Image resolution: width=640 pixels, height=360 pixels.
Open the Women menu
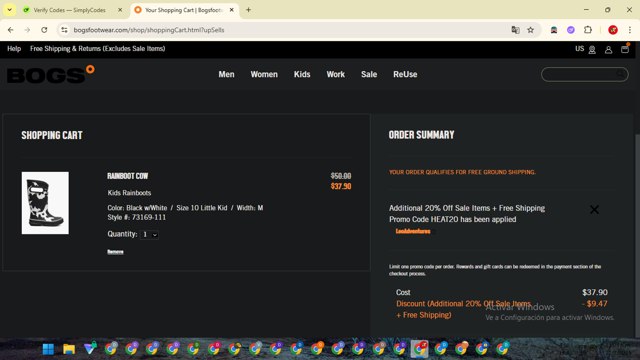(x=264, y=74)
